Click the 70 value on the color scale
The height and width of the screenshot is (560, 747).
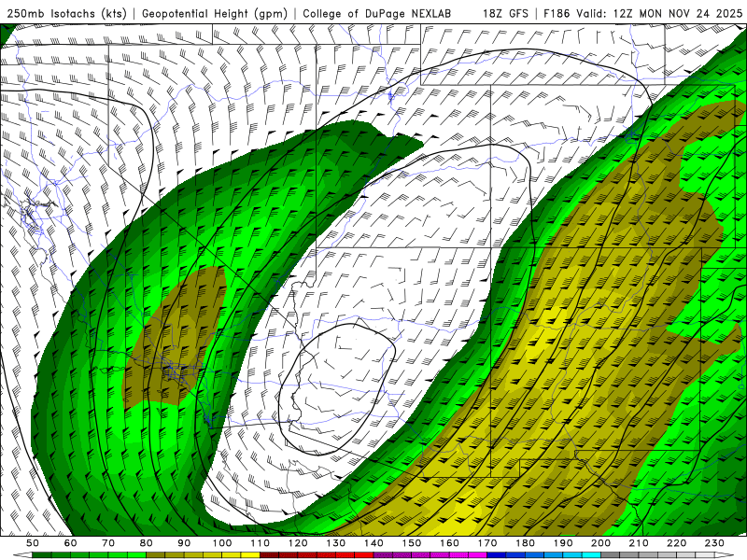[x=108, y=543]
